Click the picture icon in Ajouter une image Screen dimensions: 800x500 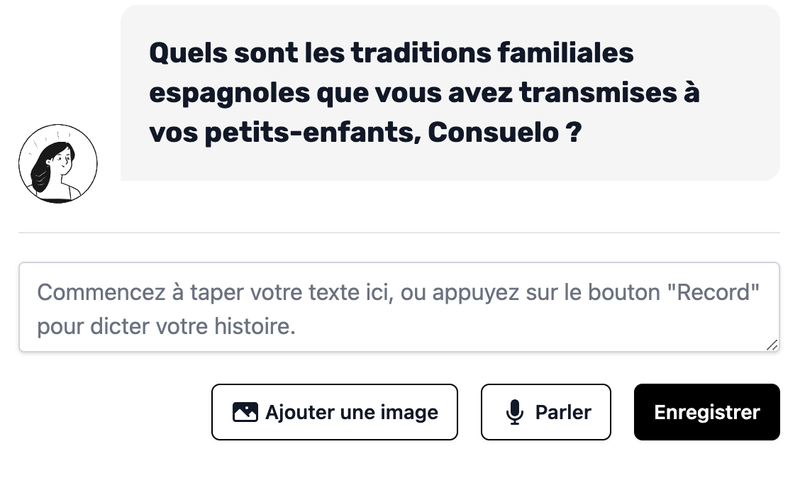point(245,412)
